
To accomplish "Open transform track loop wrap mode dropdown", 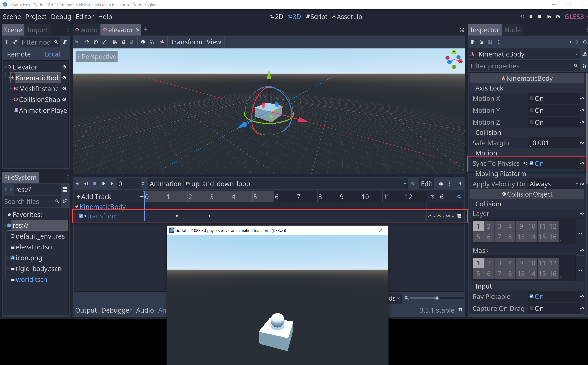I will pos(450,216).
